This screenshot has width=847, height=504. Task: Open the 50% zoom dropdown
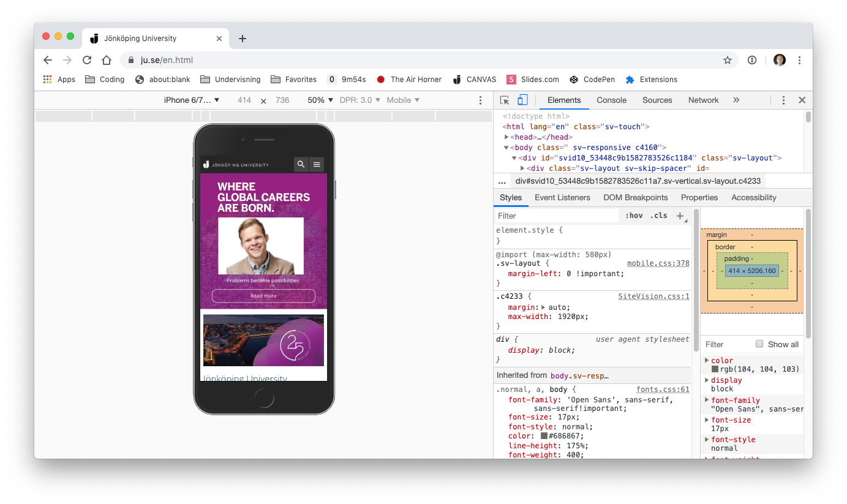320,100
